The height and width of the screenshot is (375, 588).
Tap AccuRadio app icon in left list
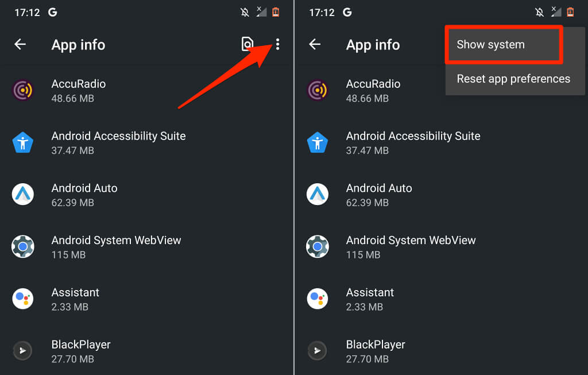pos(23,91)
